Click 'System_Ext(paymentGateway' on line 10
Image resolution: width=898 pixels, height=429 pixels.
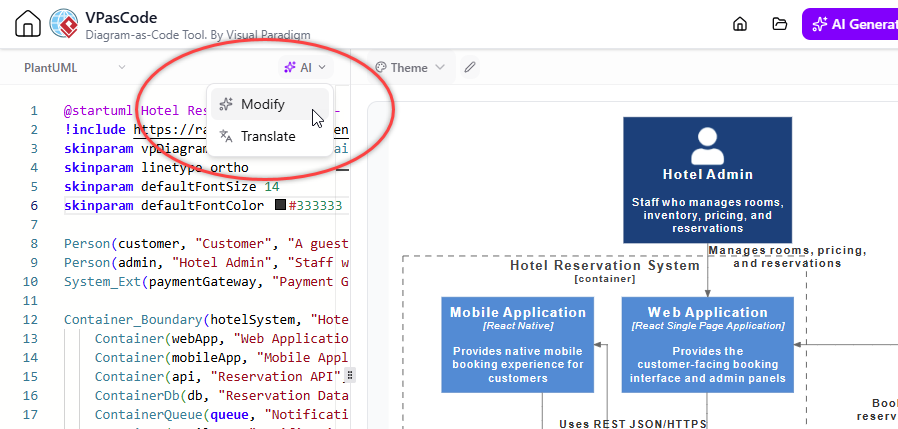(x=164, y=281)
